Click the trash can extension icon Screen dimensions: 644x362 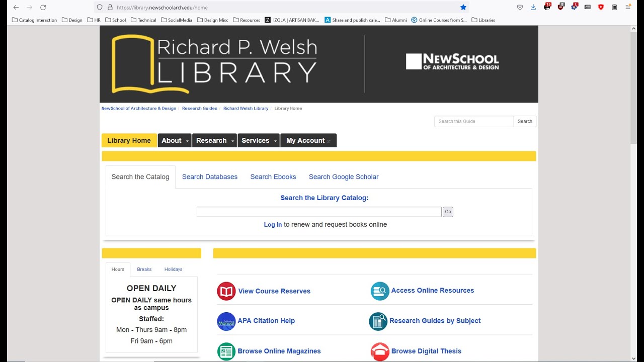point(614,7)
